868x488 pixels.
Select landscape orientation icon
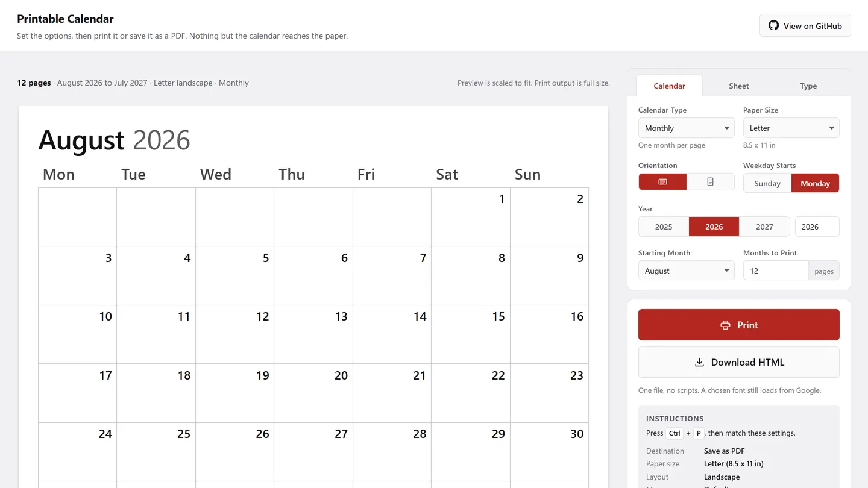click(x=662, y=181)
